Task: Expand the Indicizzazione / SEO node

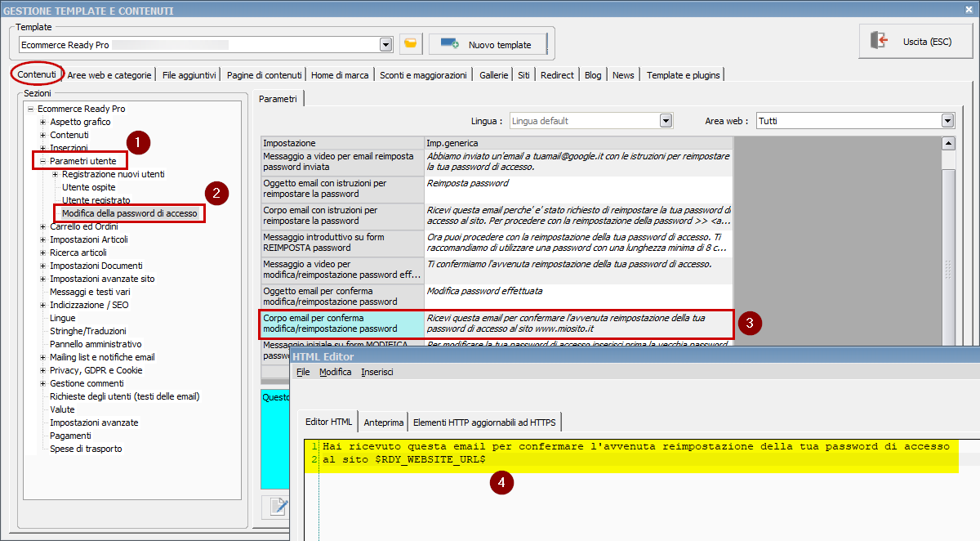Action: pos(42,305)
